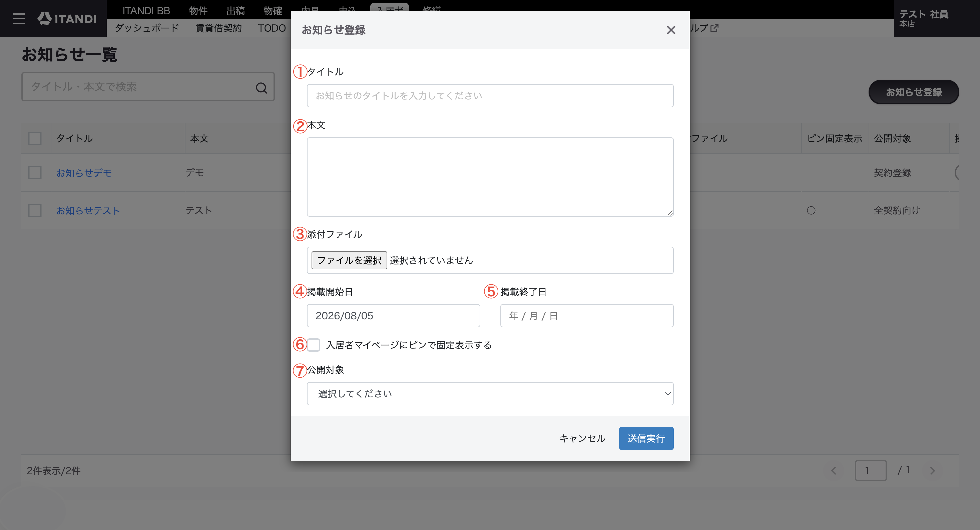Go to next page arrow

click(x=932, y=471)
